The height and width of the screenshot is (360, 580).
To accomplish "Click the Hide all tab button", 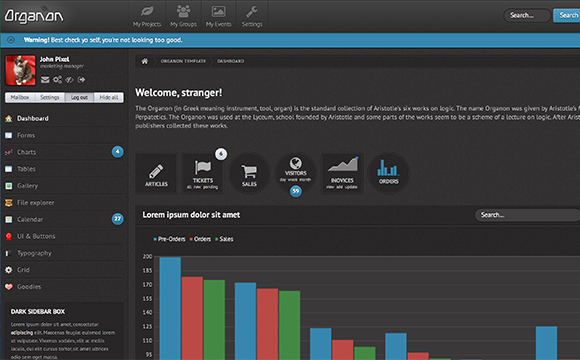I will coord(109,97).
